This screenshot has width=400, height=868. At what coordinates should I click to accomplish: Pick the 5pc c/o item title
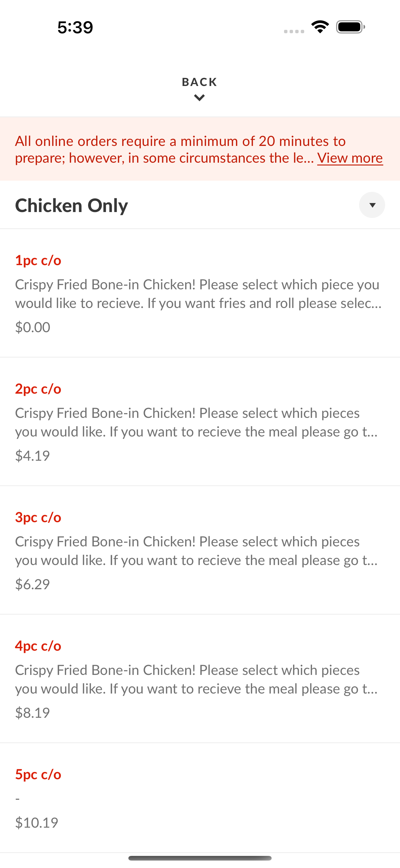point(38,774)
